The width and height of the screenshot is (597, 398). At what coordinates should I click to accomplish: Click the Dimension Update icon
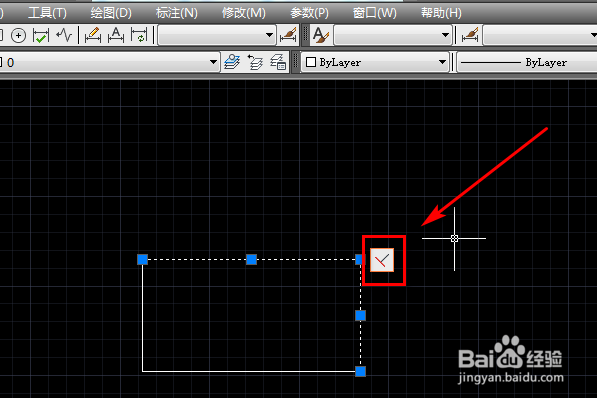(139, 35)
